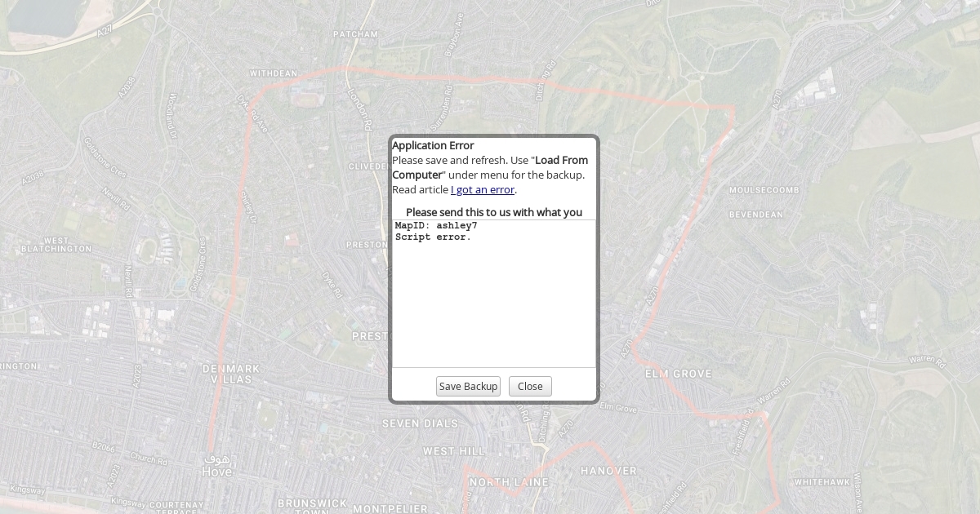The width and height of the screenshot is (980, 514).
Task: Click the MONTPELIER map label
Action: coord(390,508)
